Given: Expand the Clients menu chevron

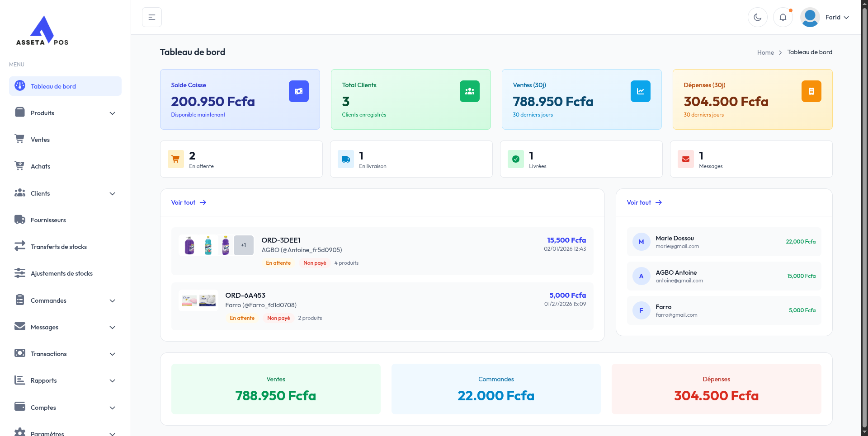Looking at the screenshot, I should [112, 193].
